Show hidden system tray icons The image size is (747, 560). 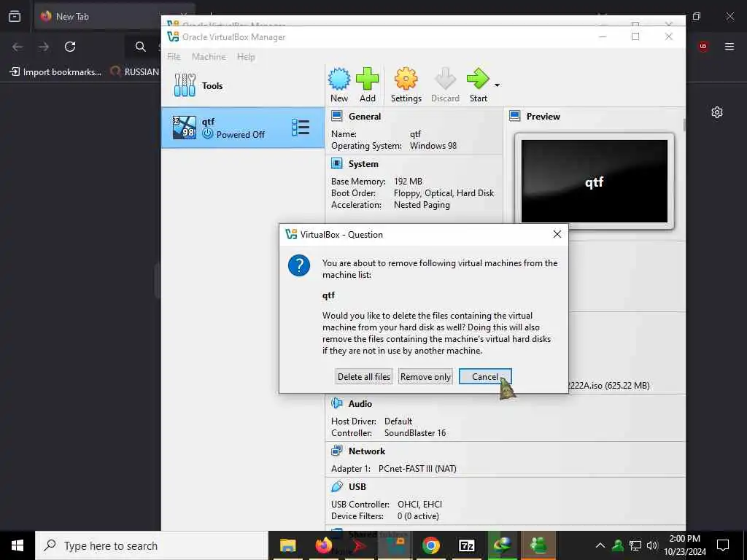click(x=600, y=545)
